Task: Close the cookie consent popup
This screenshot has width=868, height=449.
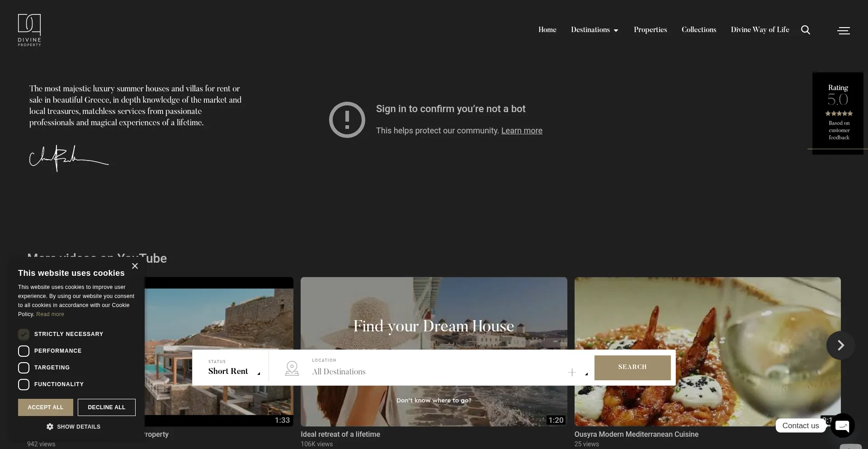Action: pos(135,266)
